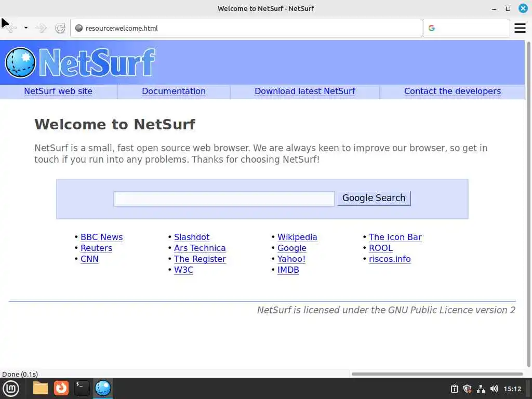
Task: Click the security shield tray icon
Action: tap(467, 389)
